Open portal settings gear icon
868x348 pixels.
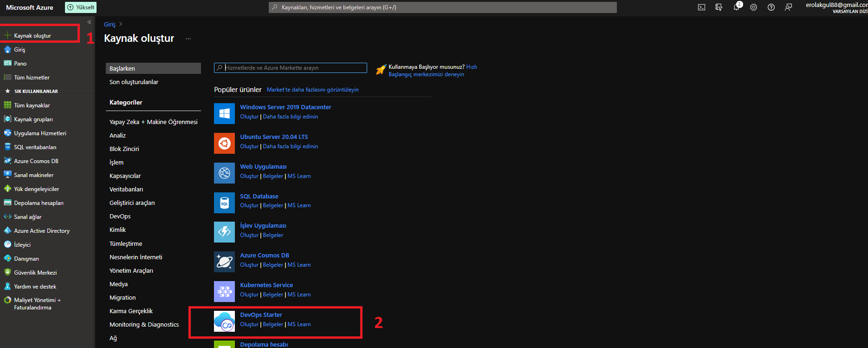click(x=753, y=7)
